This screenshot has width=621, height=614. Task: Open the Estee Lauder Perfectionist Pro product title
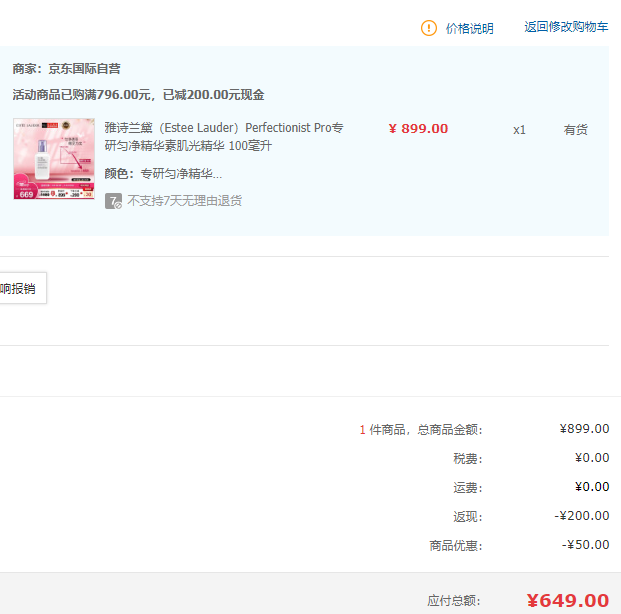224,137
